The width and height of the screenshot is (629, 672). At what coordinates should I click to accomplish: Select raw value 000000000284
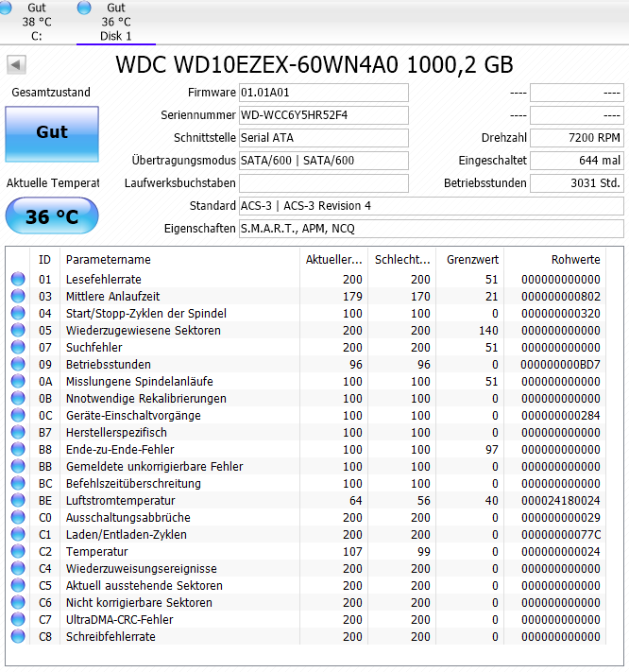560,415
